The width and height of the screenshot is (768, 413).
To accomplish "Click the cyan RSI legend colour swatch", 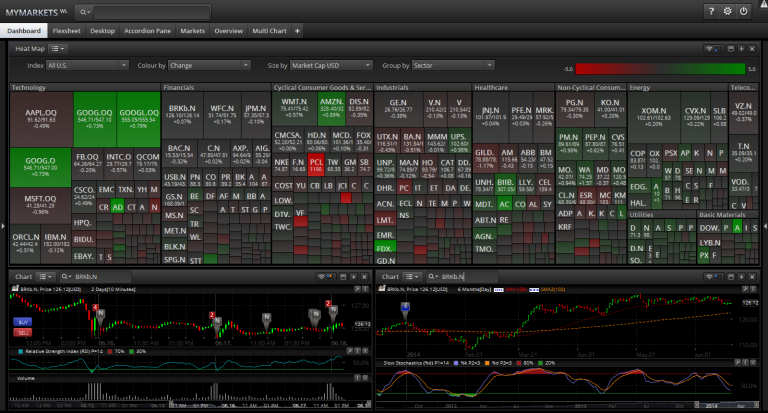I will pyautogui.click(x=20, y=351).
